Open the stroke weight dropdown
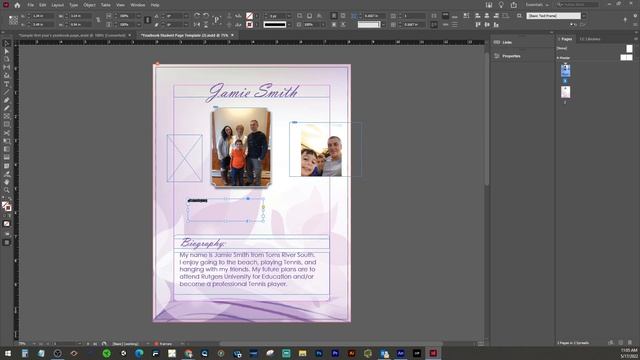The image size is (640, 360). click(289, 16)
